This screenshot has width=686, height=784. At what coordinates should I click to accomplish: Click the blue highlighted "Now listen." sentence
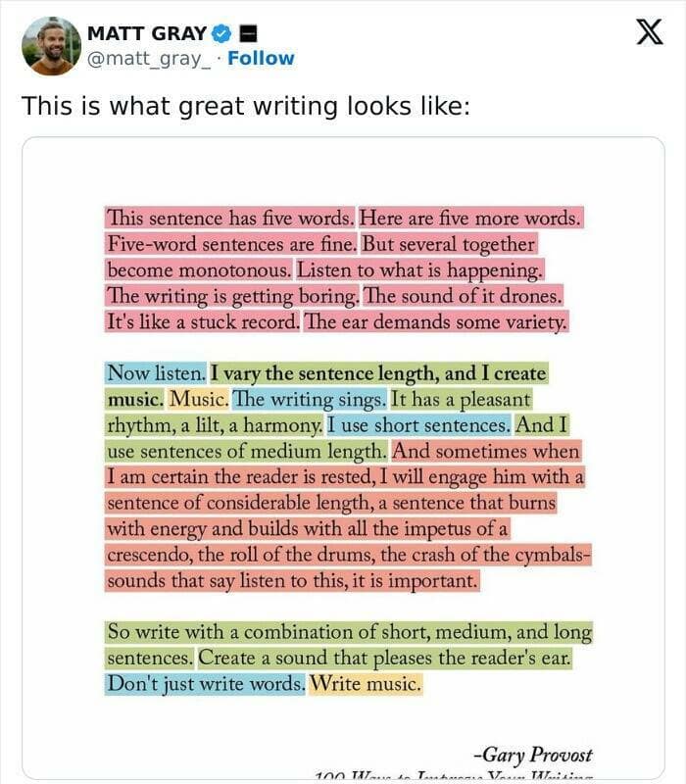[156, 373]
